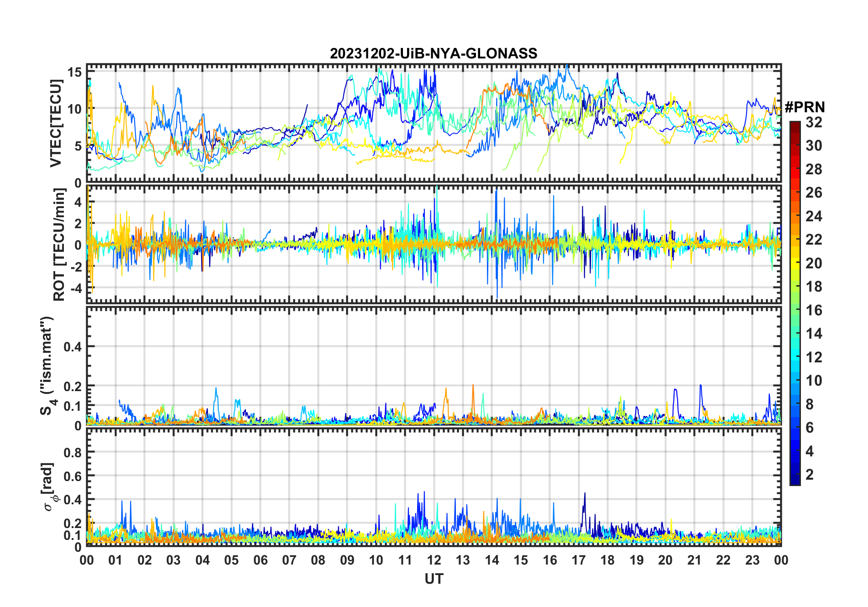868x607 pixels.
Task: Click the x-axis hour tick label "05"
Action: 231,560
